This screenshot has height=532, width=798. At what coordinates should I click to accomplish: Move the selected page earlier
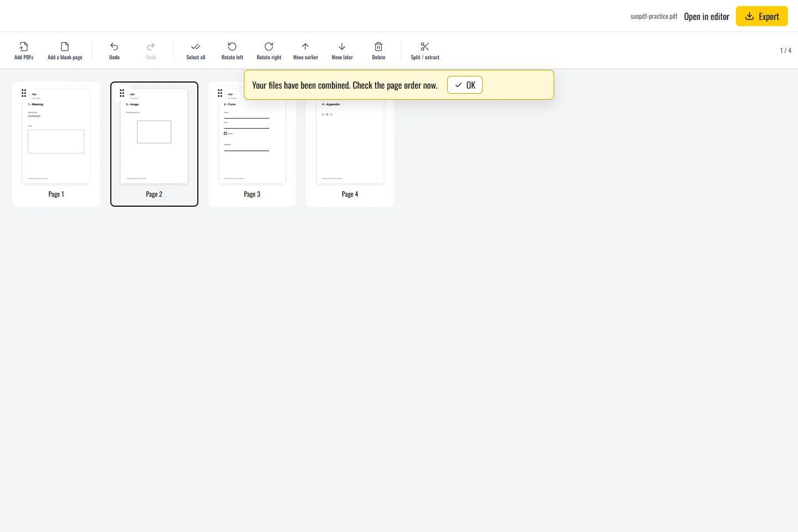tap(305, 50)
